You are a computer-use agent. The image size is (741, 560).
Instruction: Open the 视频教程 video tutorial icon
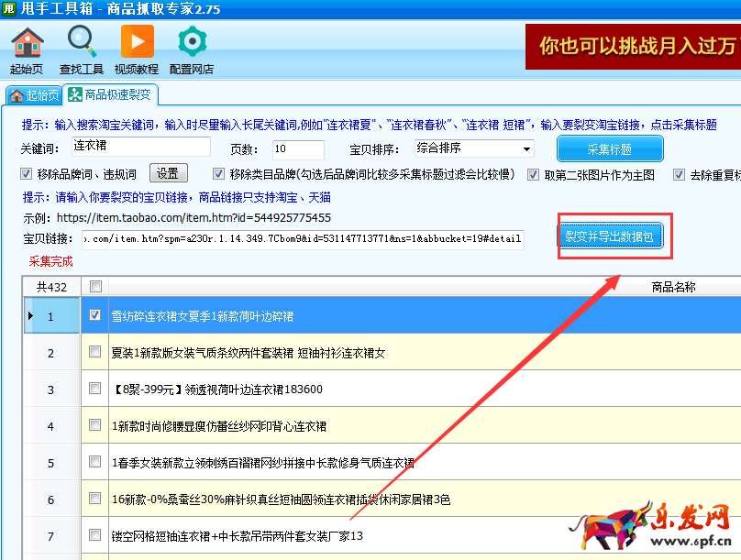(137, 42)
